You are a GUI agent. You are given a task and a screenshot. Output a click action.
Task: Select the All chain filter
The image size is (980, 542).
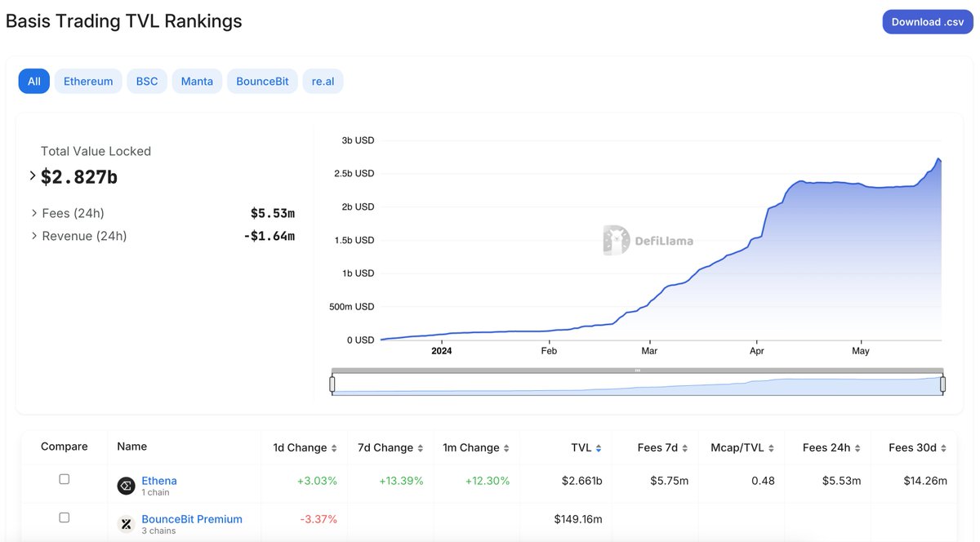[x=34, y=81]
